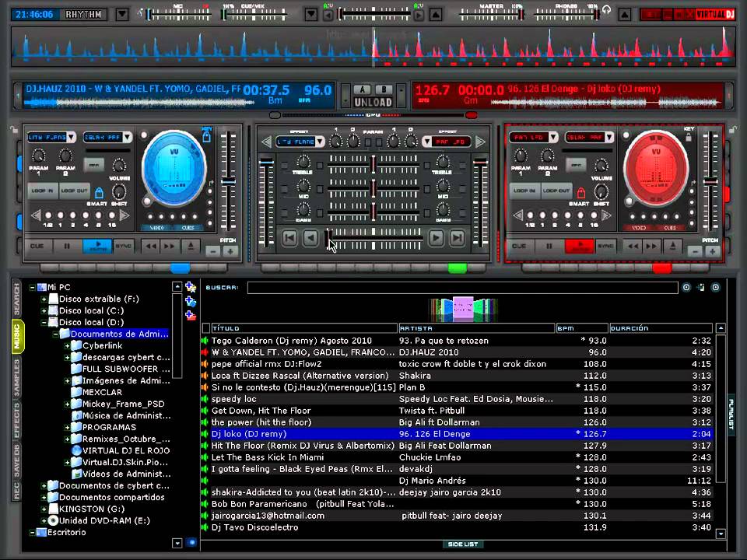Tick the first mixer PARAM checkbox
This screenshot has height=560, width=747.
coord(368,142)
